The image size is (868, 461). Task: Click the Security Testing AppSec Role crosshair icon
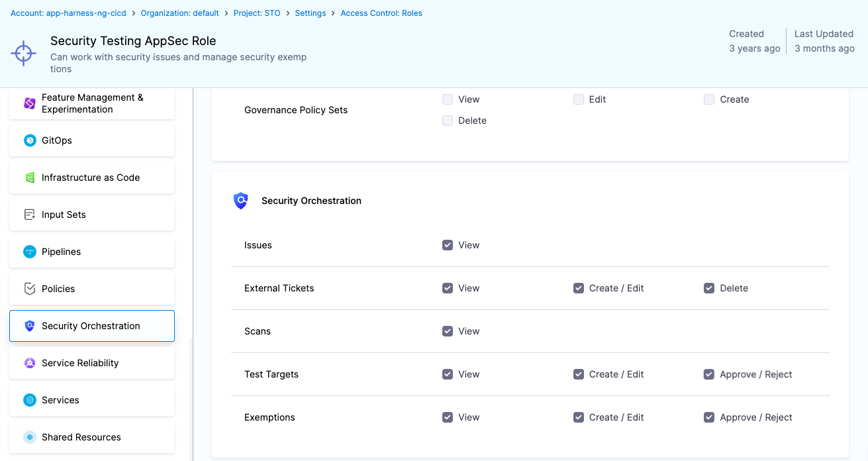[24, 53]
